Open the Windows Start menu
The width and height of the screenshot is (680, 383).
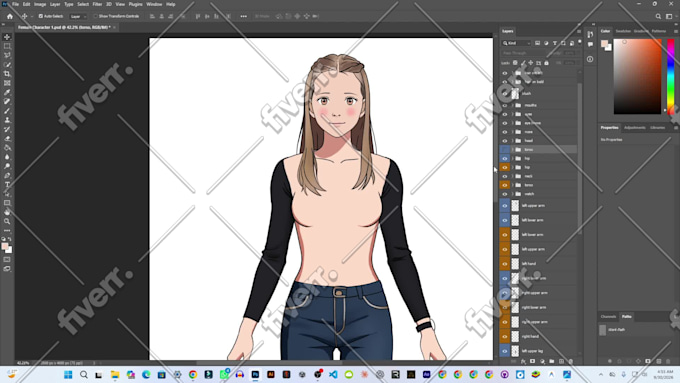(x=68, y=374)
